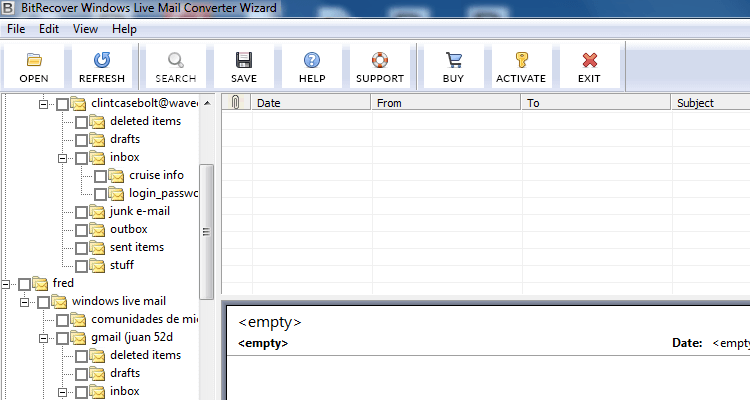This screenshot has height=400, width=750.
Task: Select the login_passw folder label
Action: coord(163,193)
